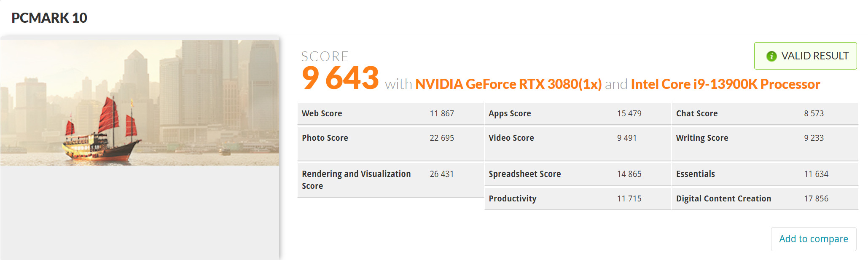Click the Digital Content Creation value 17 856
Viewport: 868px width, 260px height.
(x=816, y=198)
